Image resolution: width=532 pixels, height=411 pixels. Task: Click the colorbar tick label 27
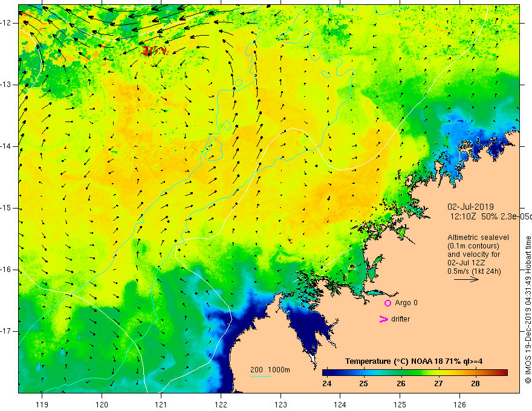438,384
